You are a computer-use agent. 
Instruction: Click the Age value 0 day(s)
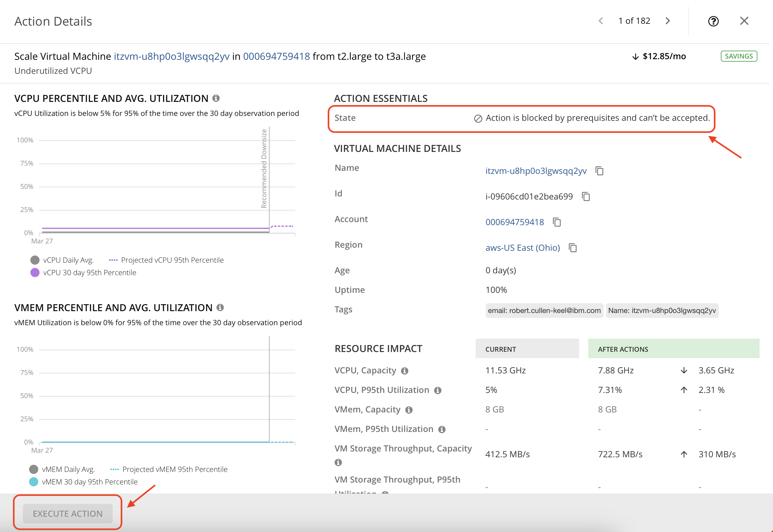(500, 270)
